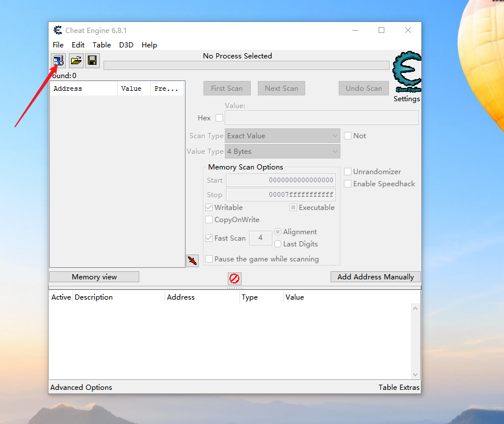
Task: Click the Start address field
Action: [x=281, y=180]
